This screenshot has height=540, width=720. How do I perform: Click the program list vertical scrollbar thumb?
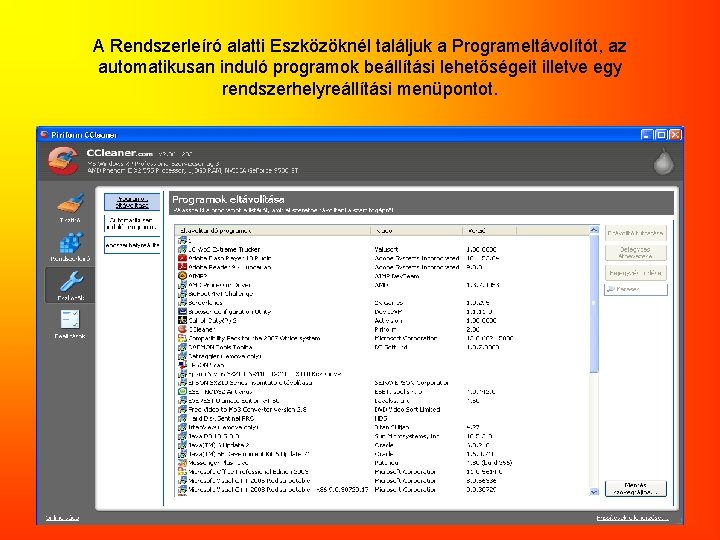594,304
